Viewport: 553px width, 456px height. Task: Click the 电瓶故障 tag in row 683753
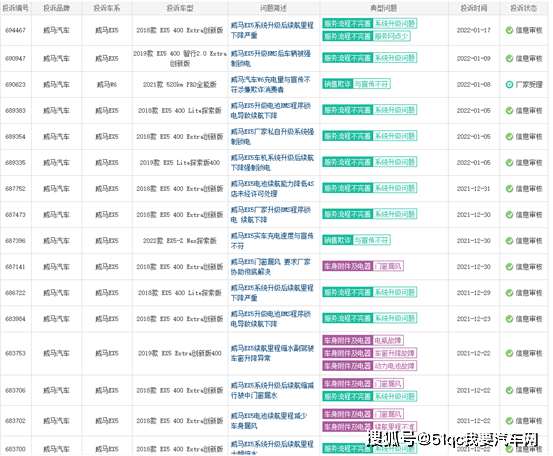click(388, 340)
